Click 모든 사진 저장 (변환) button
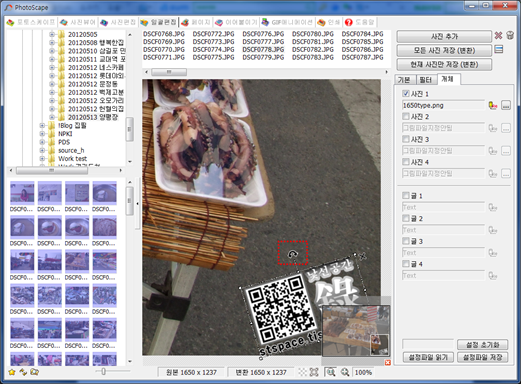Viewport: 521px width, 384px height. pyautogui.click(x=444, y=50)
